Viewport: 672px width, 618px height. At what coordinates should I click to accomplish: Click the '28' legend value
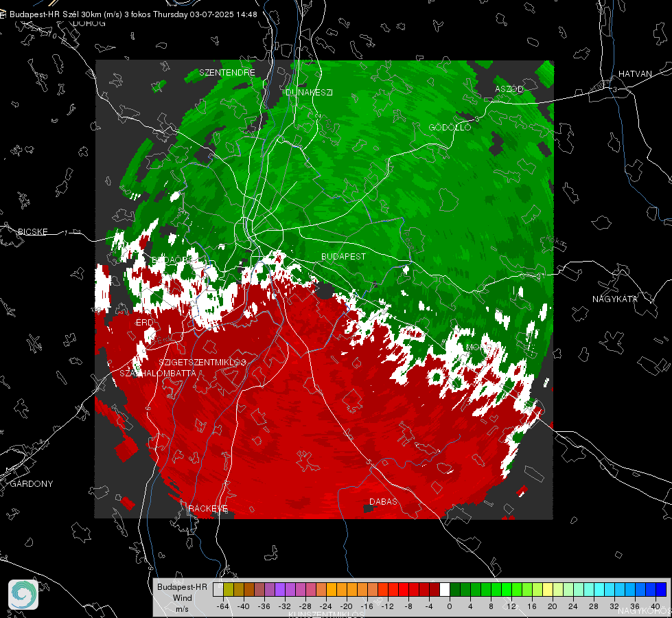pyautogui.click(x=594, y=606)
